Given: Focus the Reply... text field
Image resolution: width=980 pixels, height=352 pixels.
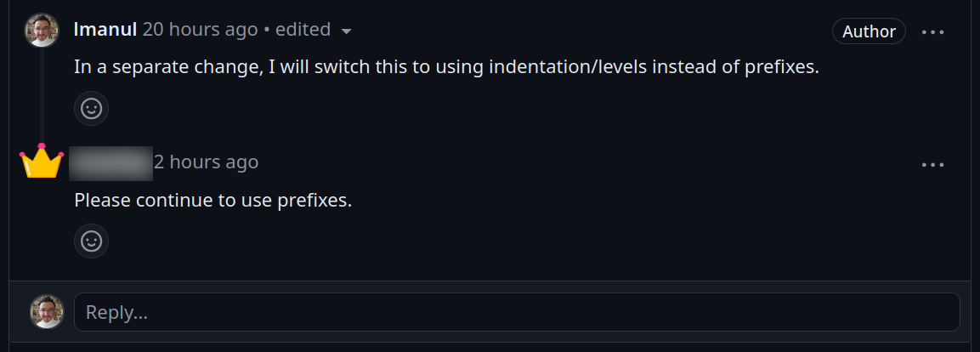Looking at the screenshot, I should coord(517,312).
